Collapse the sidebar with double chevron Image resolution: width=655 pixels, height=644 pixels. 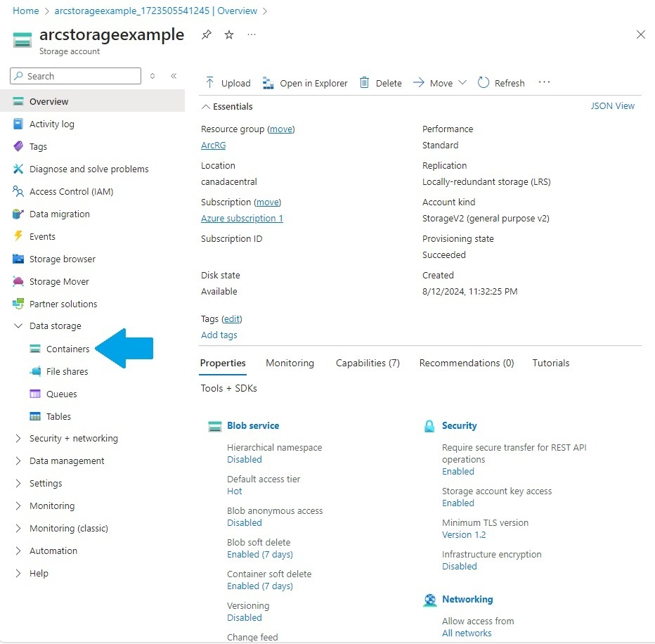pos(174,76)
